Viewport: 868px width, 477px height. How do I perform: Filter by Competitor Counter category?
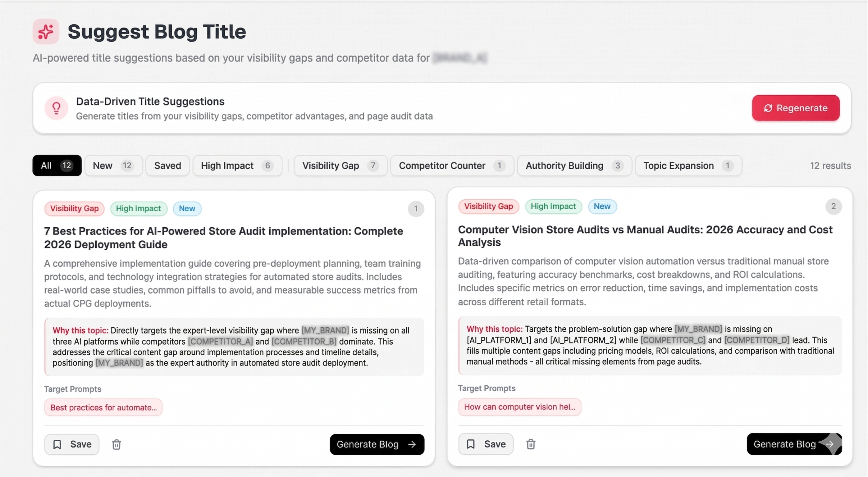point(451,166)
